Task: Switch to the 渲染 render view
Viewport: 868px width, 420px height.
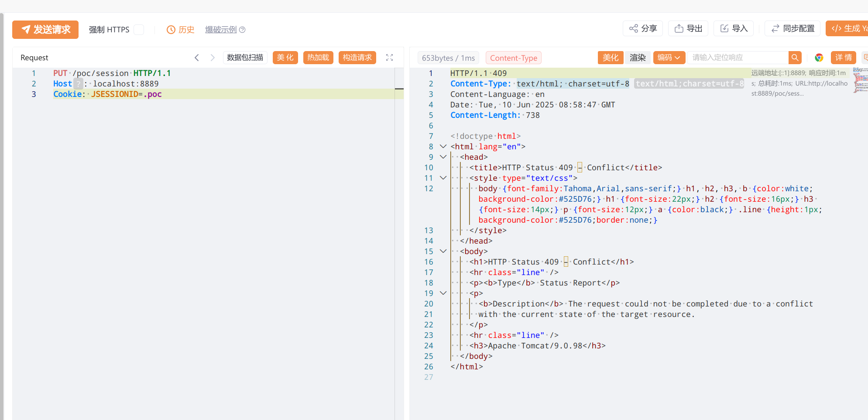Action: pyautogui.click(x=637, y=58)
